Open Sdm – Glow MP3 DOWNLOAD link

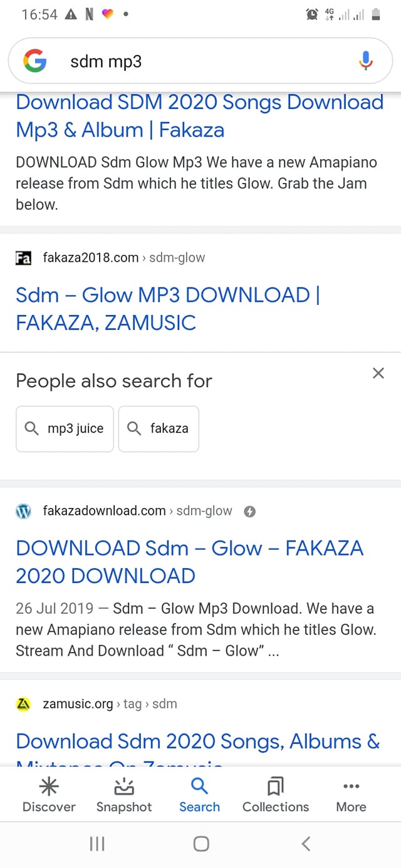click(169, 309)
